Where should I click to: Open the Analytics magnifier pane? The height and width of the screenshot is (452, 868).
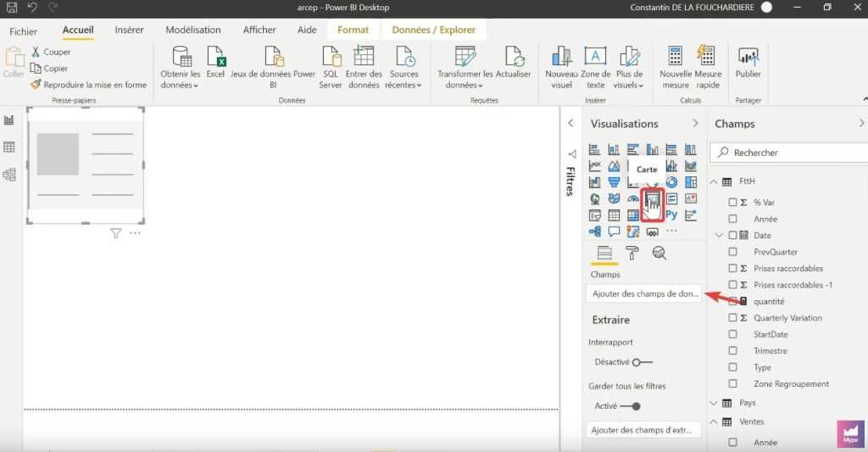pos(659,254)
